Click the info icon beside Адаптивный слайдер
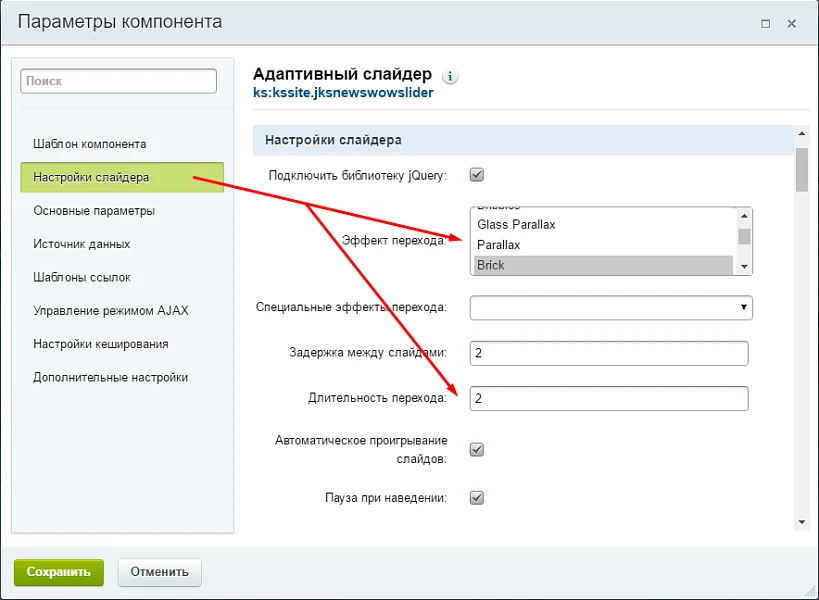 click(x=450, y=76)
